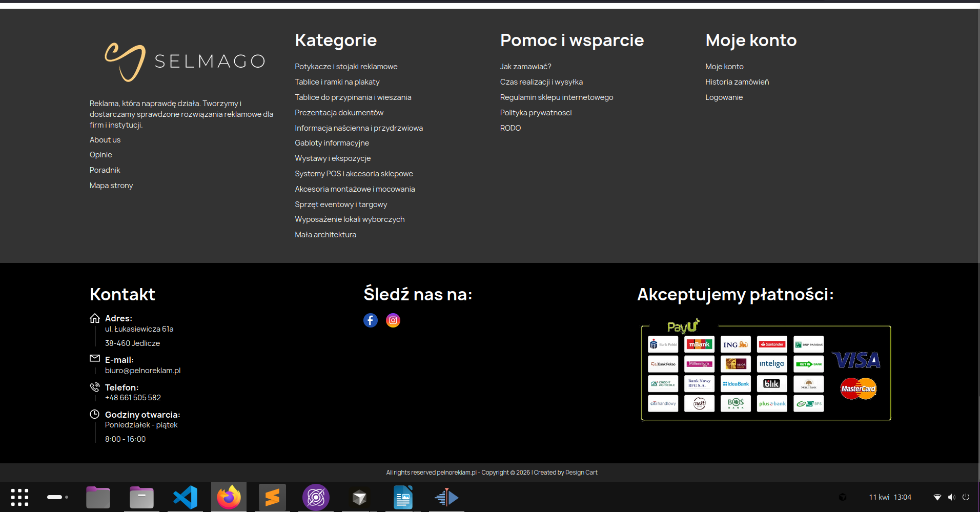The height and width of the screenshot is (512, 980).
Task: Open Czas realizacji i wysyłka link
Action: [541, 82]
